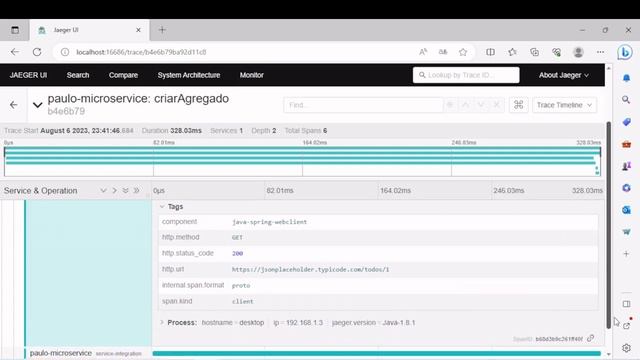This screenshot has width=640, height=360.
Task: Focus the Find search box
Action: tap(363, 105)
